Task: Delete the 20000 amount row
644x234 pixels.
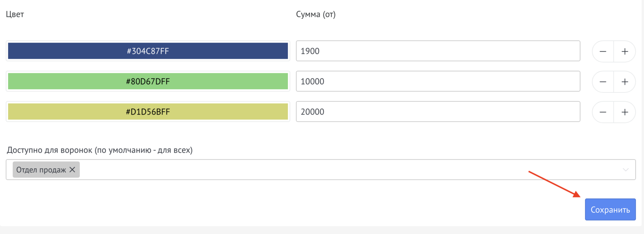Action: [603, 112]
